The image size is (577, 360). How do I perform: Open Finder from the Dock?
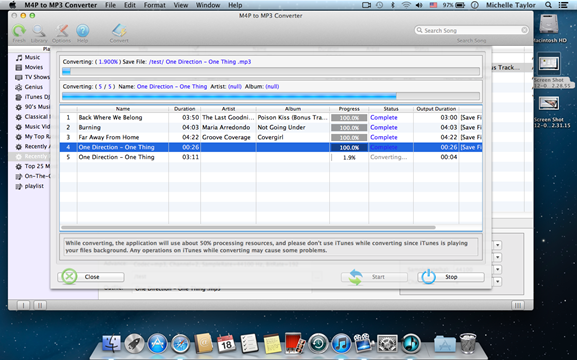coord(111,344)
